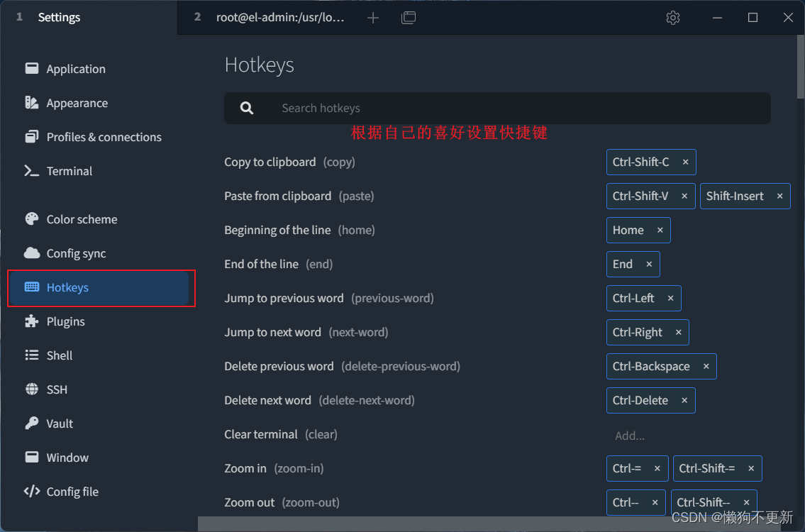Maximize the terminal window
Image resolution: width=805 pixels, height=532 pixels.
[x=753, y=18]
